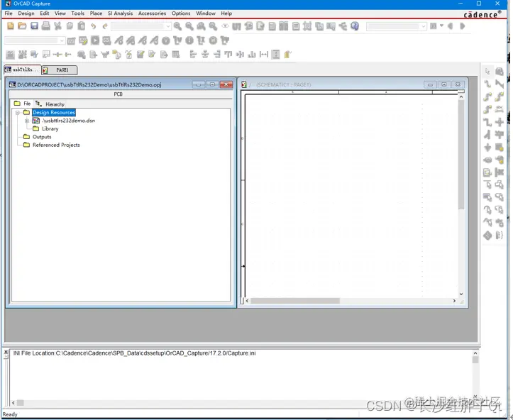Image resolution: width=513 pixels, height=420 pixels.
Task: Click the Print toolbar icon
Action: [x=46, y=26]
